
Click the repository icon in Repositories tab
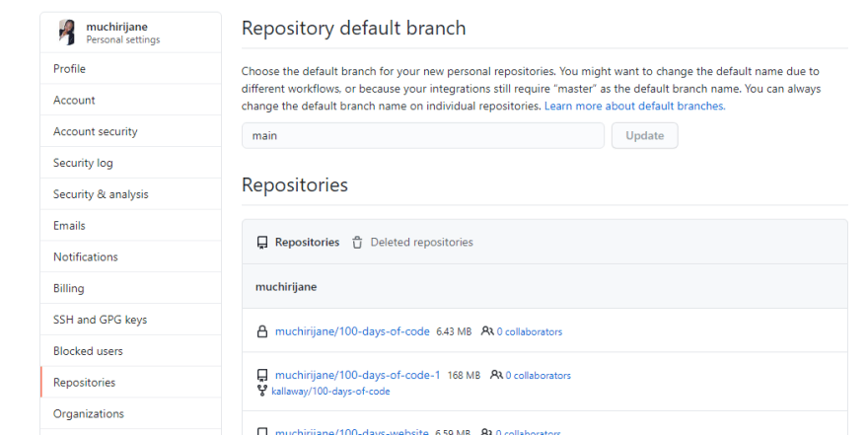262,243
